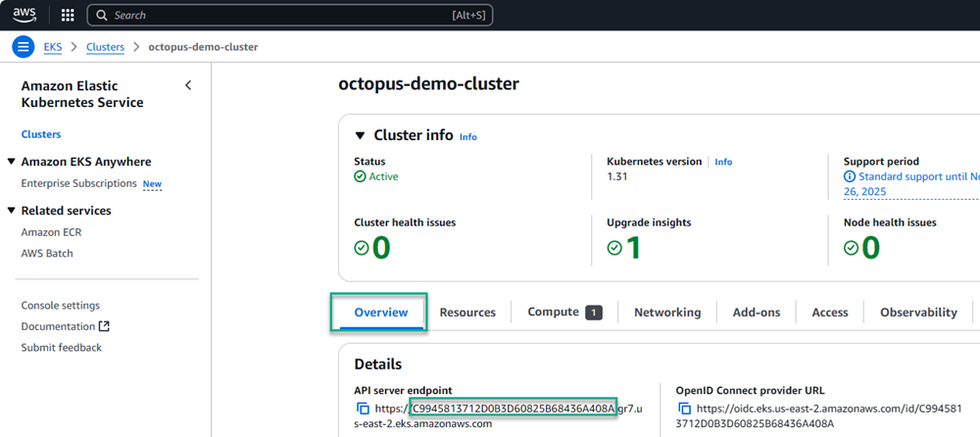Click the Upgrade insights check icon
Screen dimensions: 980x437
[x=614, y=248]
